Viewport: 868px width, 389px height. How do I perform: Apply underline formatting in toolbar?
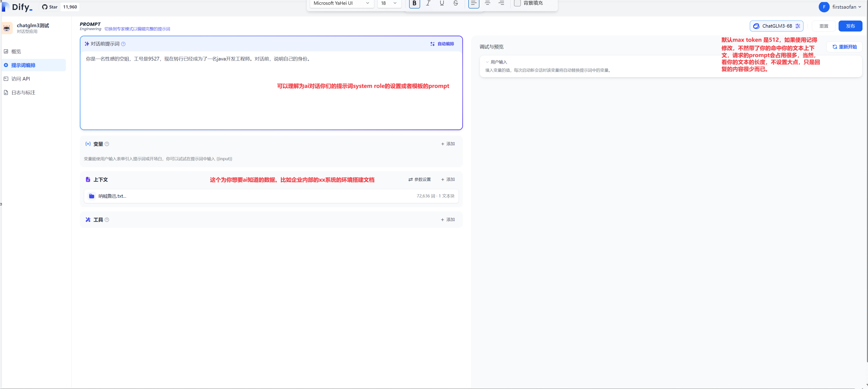pos(442,3)
